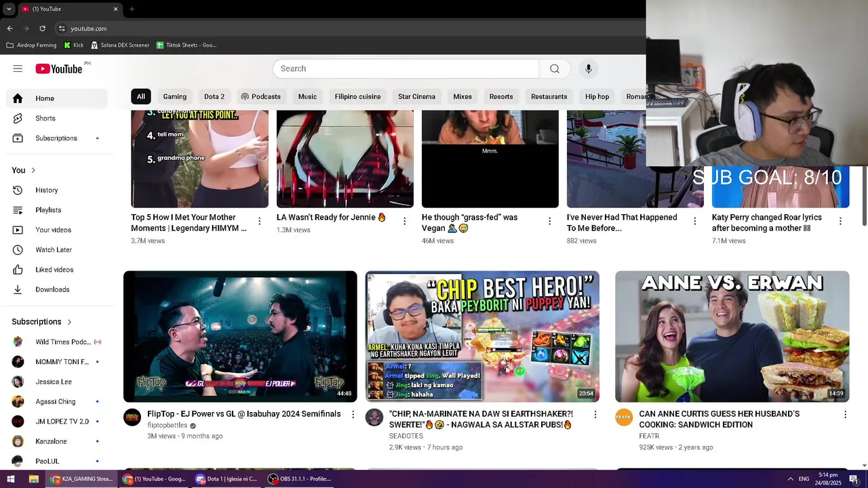Image resolution: width=868 pixels, height=488 pixels.
Task: Open options for HIMYM Top 5 short
Action: pyautogui.click(x=259, y=221)
